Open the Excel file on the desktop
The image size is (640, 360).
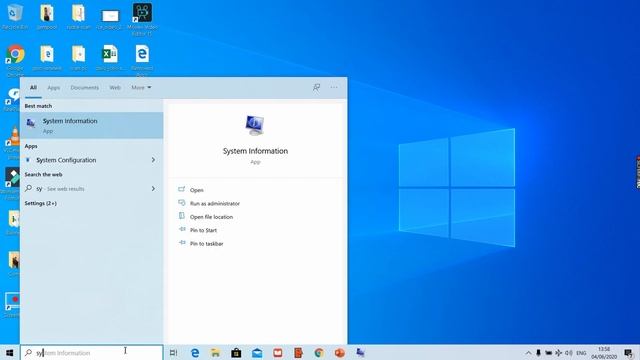[110, 58]
